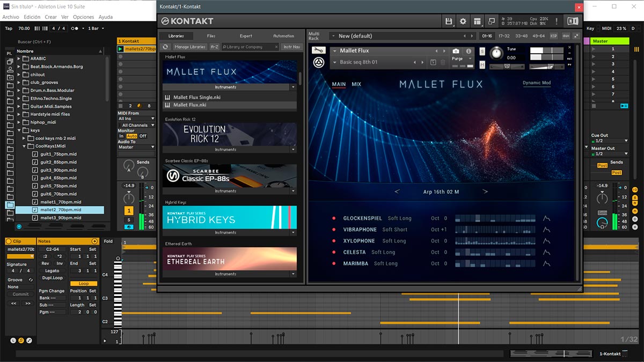Image resolution: width=644 pixels, height=362 pixels.
Task: Click Mallet Flux snapshot camera icon
Action: 457,51
